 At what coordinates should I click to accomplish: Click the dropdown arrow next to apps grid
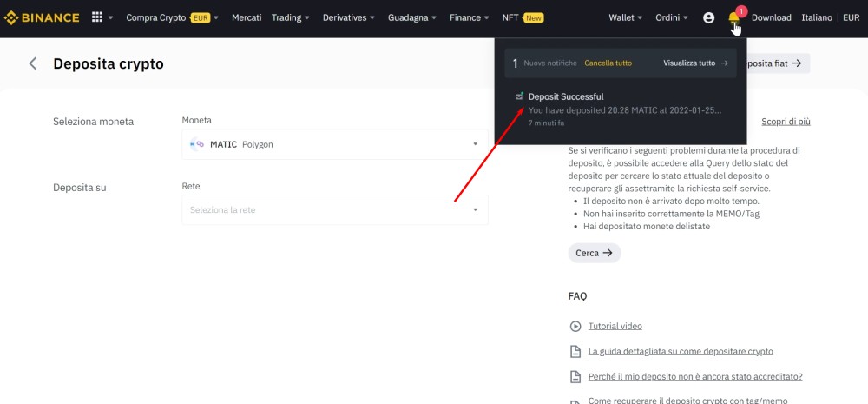point(111,17)
